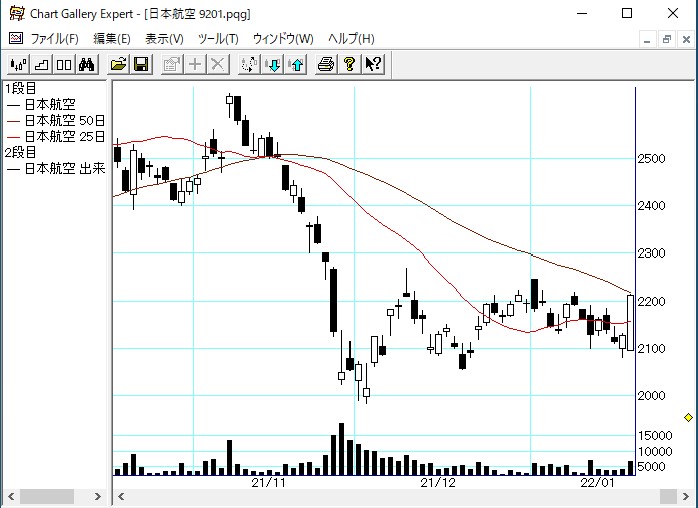The width and height of the screenshot is (698, 508).
Task: Click the yellow diamond marker on right edge
Action: [688, 417]
